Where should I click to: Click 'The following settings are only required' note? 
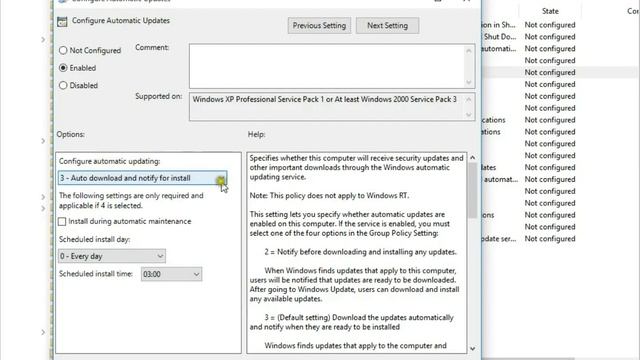(131, 200)
